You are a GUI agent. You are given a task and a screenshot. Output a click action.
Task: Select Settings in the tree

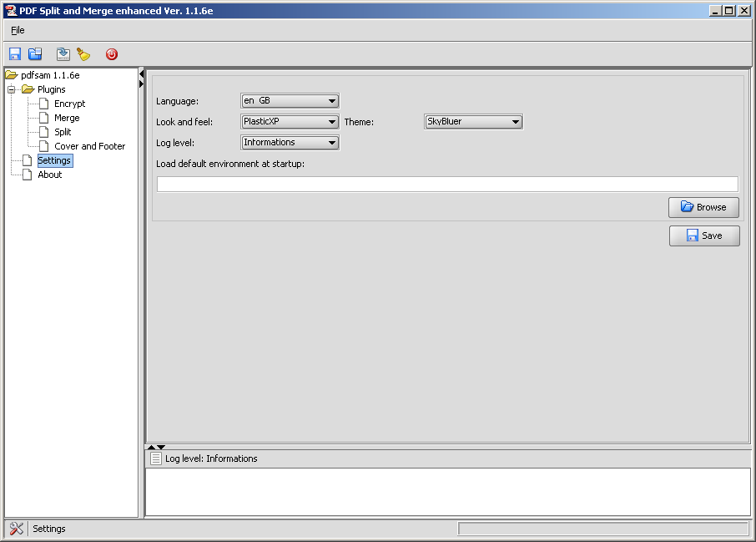[54, 160]
